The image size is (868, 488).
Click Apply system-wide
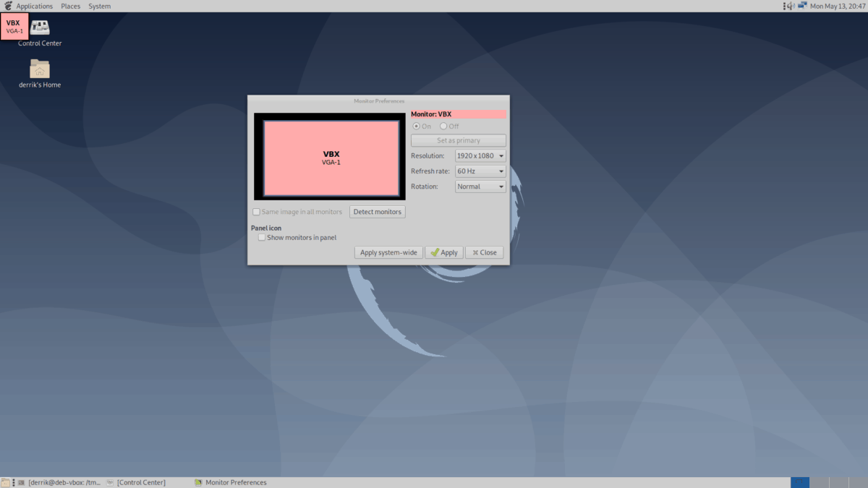pos(388,252)
